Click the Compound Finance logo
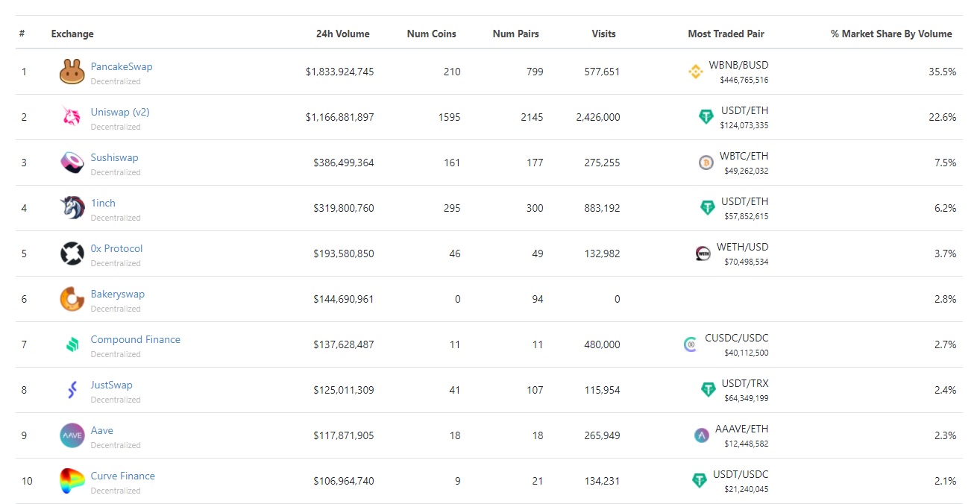This screenshot has height=504, width=980. [72, 344]
